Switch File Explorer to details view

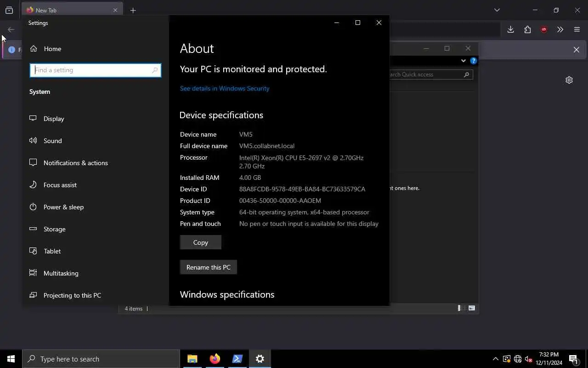tap(462, 308)
